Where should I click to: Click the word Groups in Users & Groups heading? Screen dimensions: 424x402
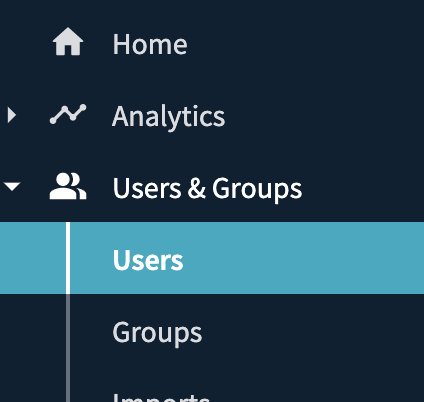257,190
